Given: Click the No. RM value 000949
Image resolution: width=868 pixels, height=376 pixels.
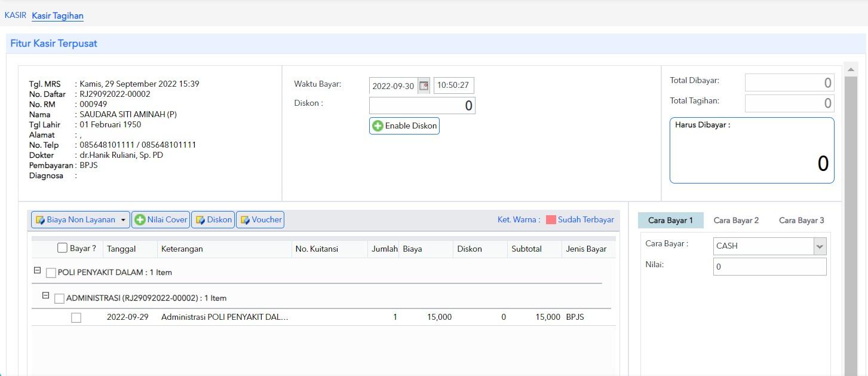Looking at the screenshot, I should [x=94, y=104].
